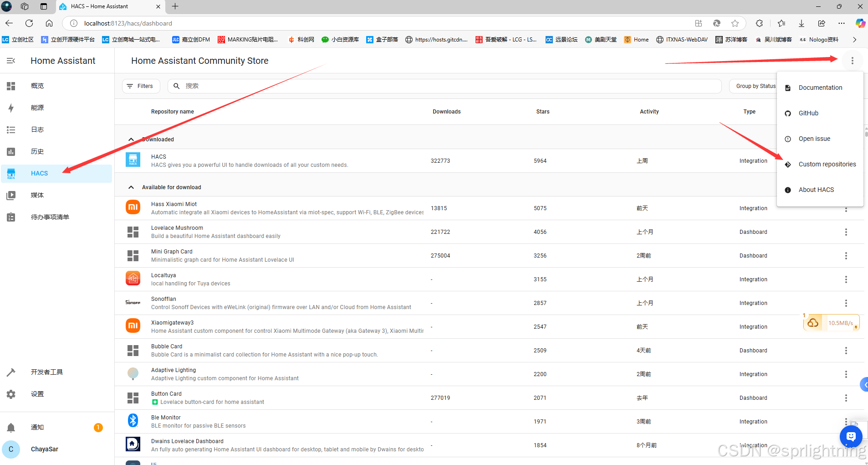Open 设置 settings gear icon
868x465 pixels.
click(x=11, y=394)
